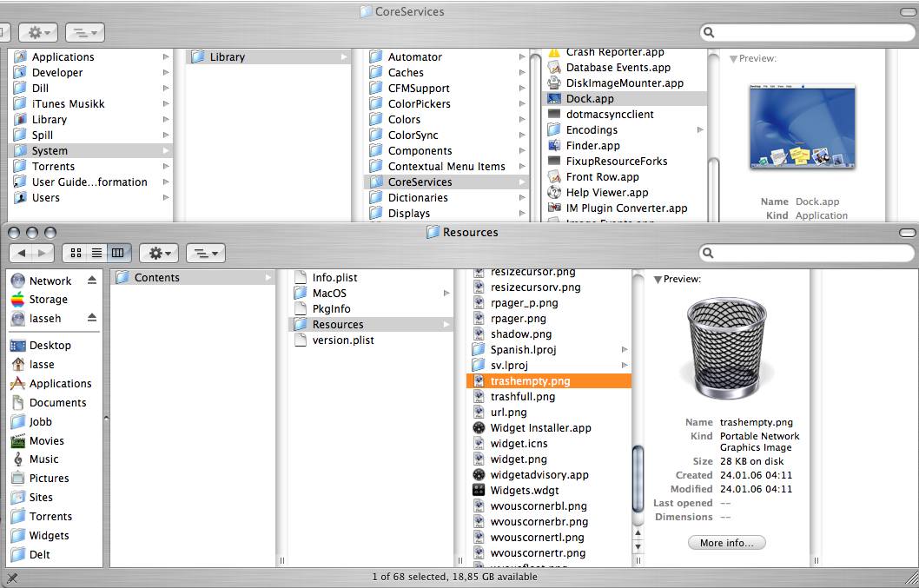Image resolution: width=919 pixels, height=588 pixels.
Task: Select Info.plist file
Action: [x=334, y=277]
